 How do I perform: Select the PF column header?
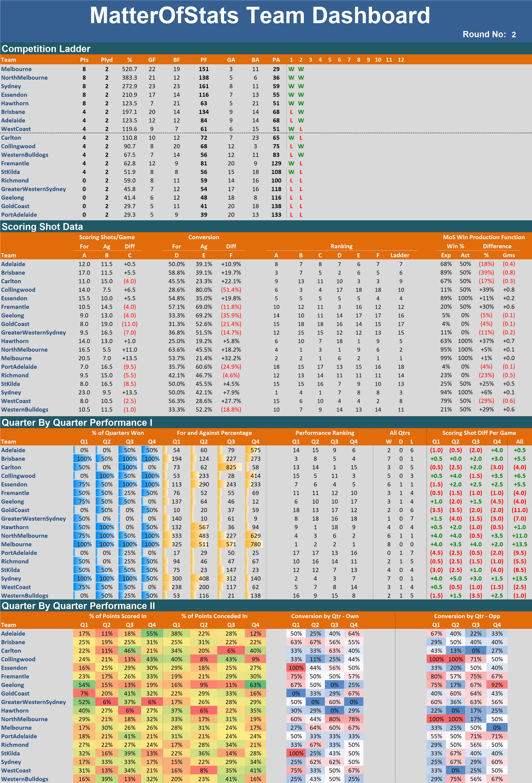click(204, 60)
